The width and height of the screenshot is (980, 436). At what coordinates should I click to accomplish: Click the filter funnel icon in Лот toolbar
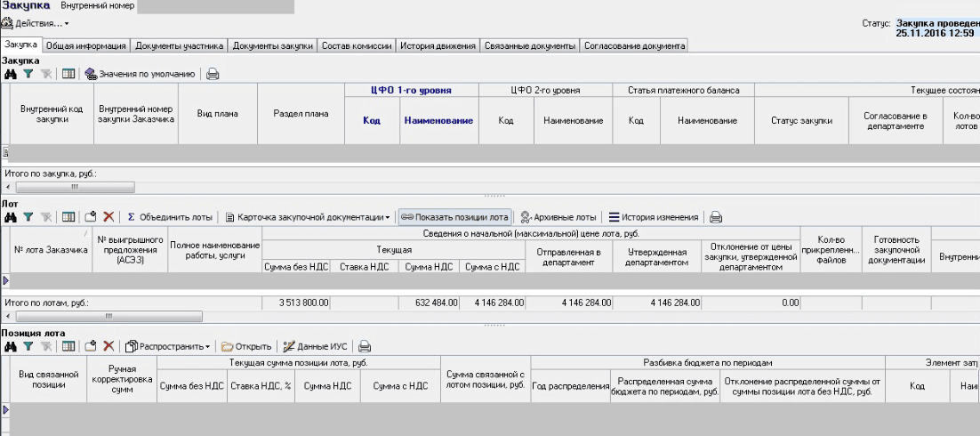28,216
